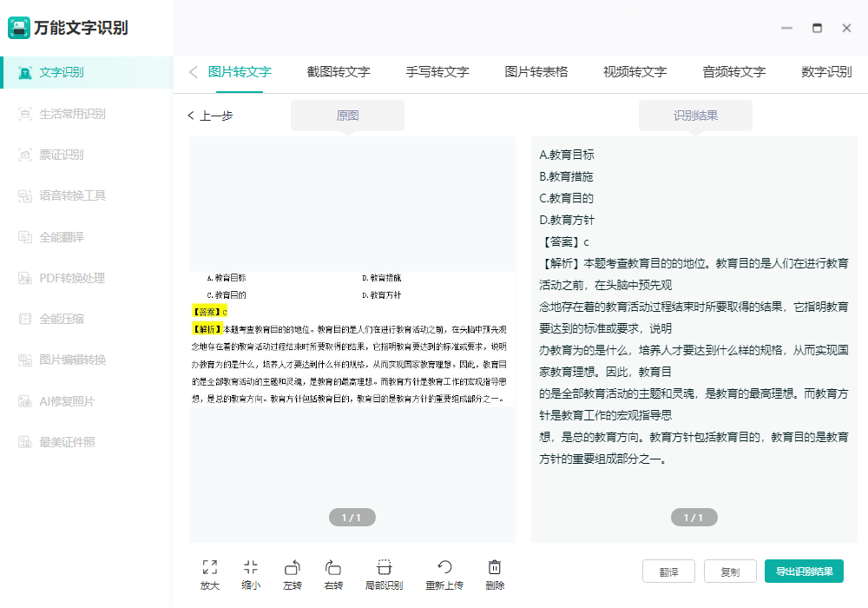Screen dimensions: 868x608
Task: Maximize the application window
Action: point(817,29)
